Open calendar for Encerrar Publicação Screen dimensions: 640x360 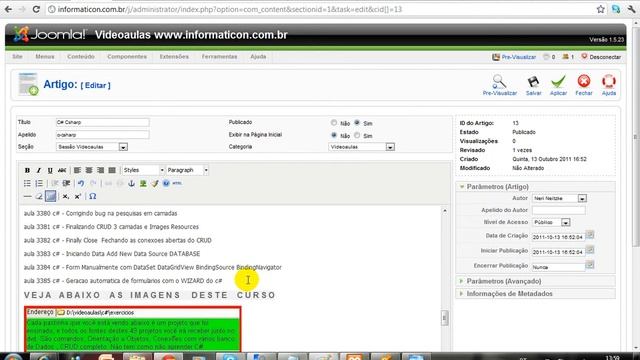pos(590,265)
